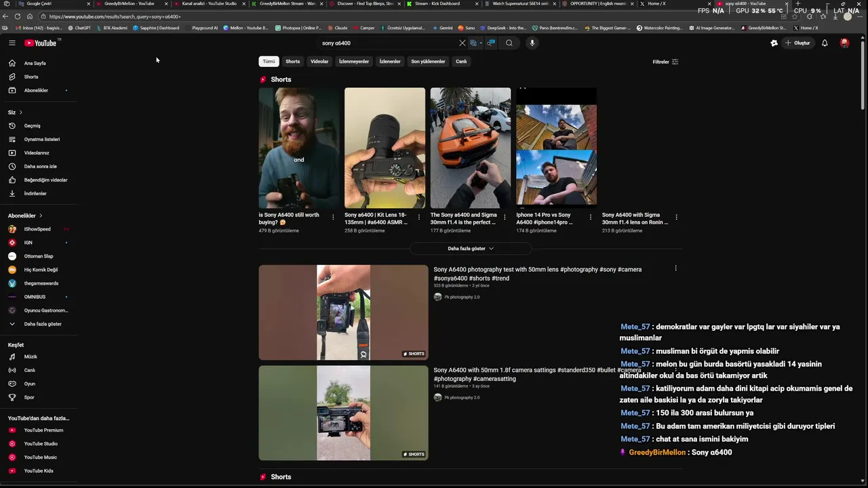Open Ottoman Slap channel subscription
The image size is (868, 488).
point(39,256)
